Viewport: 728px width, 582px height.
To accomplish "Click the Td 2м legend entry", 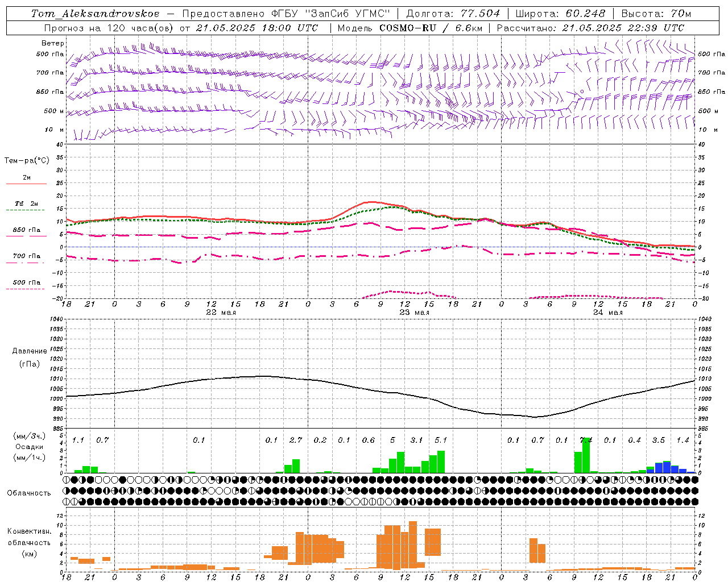I will coord(27,203).
